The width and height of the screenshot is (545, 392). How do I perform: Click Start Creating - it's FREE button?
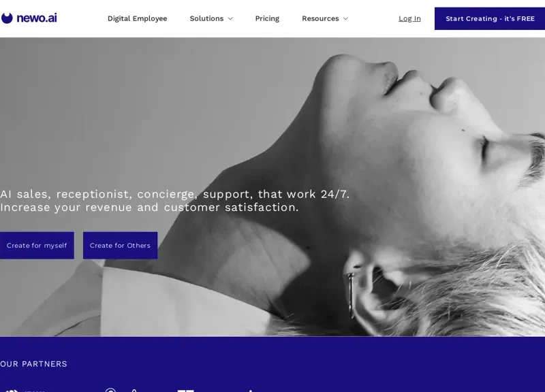click(x=490, y=18)
